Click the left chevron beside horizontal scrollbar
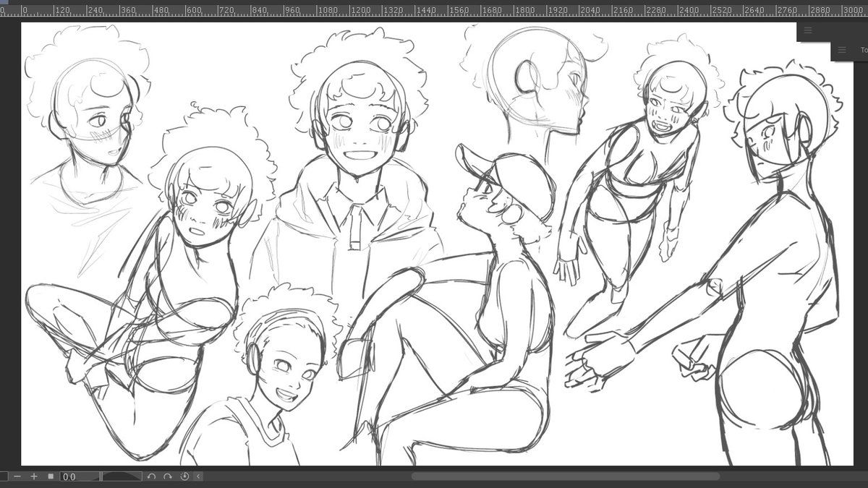 (x=198, y=476)
